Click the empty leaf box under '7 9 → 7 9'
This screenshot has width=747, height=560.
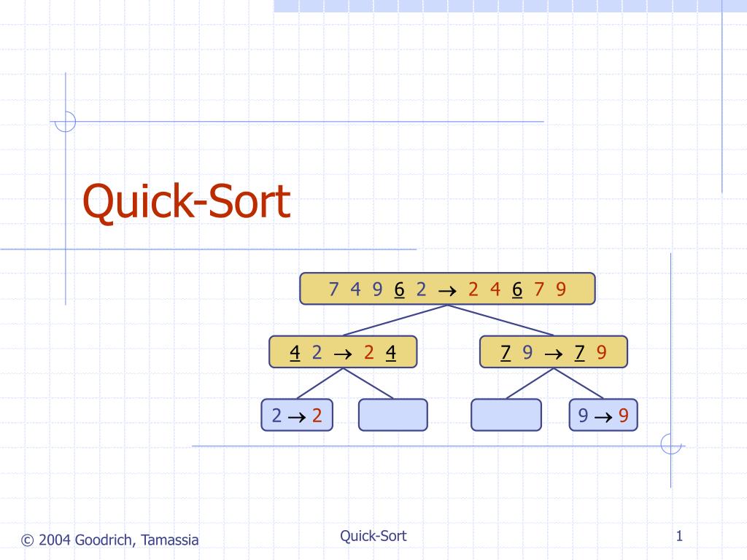tap(506, 415)
